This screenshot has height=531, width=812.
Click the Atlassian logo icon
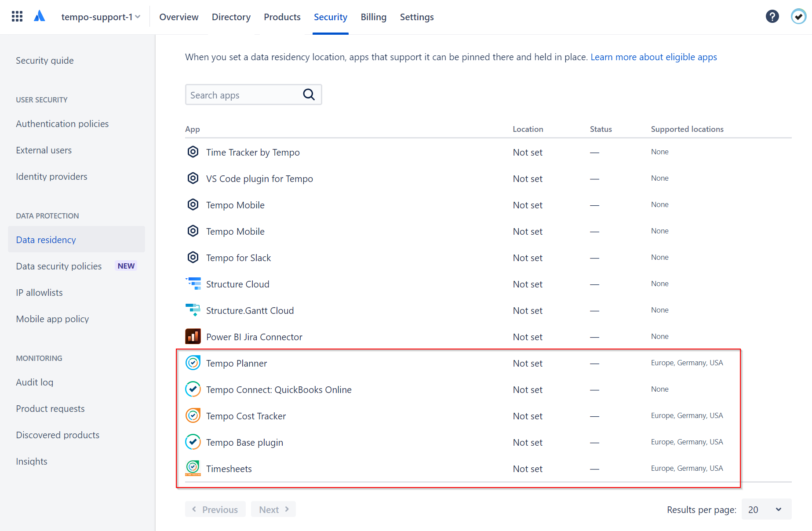40,17
